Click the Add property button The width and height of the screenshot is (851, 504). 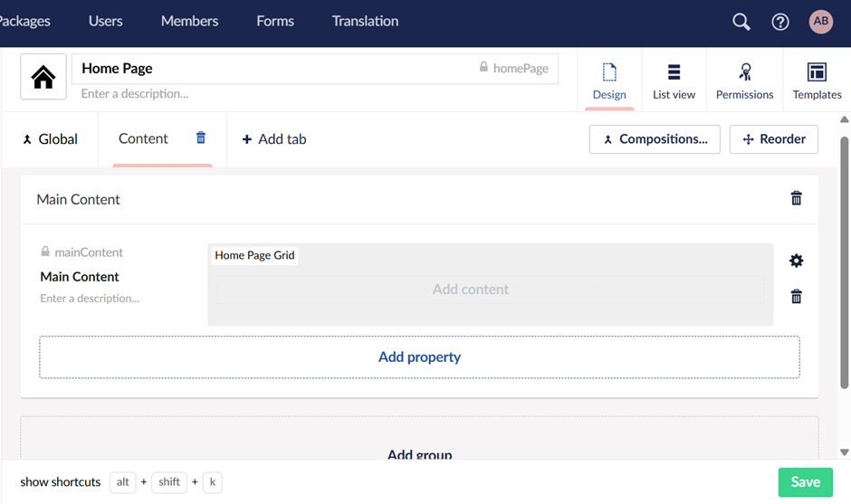419,357
